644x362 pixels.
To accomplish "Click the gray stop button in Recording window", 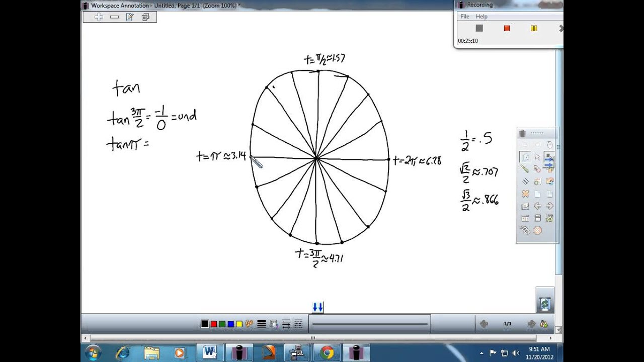I will [479, 28].
